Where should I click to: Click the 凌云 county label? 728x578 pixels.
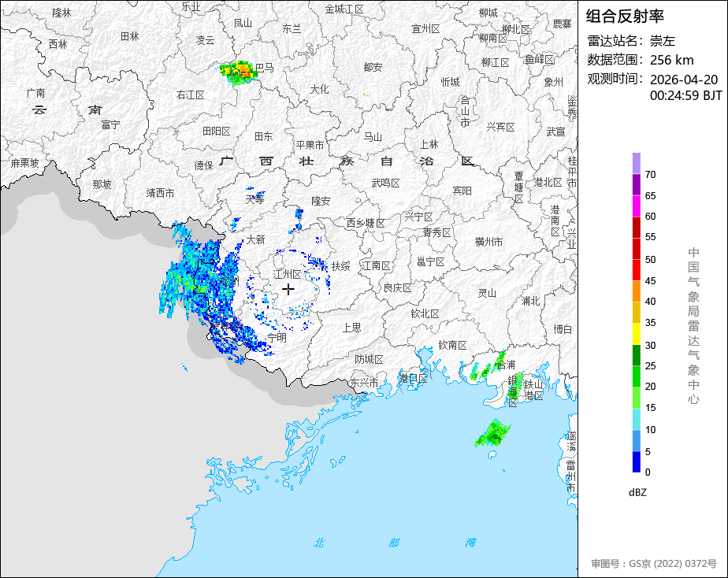click(205, 40)
